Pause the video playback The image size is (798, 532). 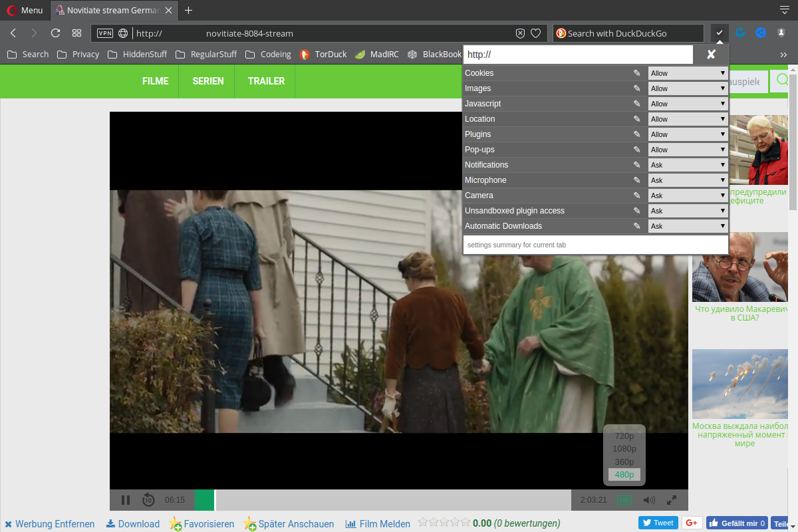[126, 500]
